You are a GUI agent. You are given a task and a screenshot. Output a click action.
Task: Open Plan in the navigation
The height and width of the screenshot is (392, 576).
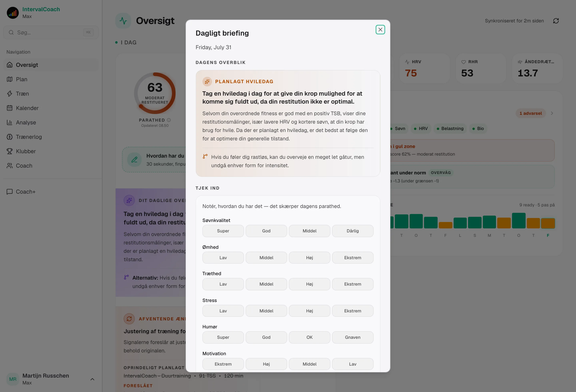[51, 79]
